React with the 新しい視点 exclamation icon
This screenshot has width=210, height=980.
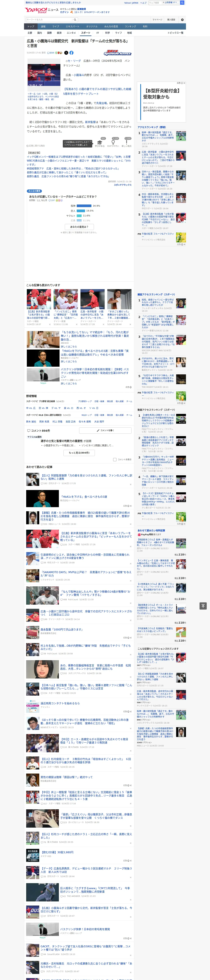tap(127, 143)
